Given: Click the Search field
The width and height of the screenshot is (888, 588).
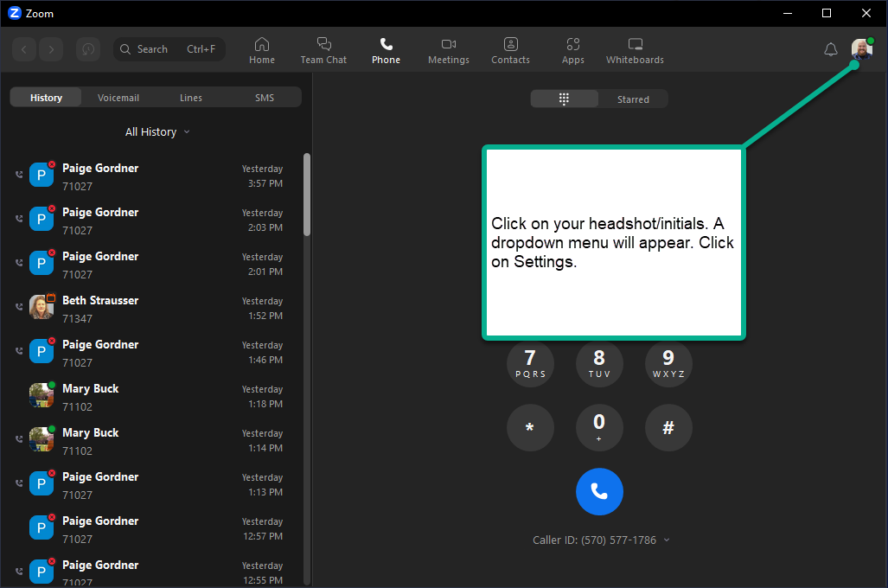Looking at the screenshot, I should click(169, 49).
